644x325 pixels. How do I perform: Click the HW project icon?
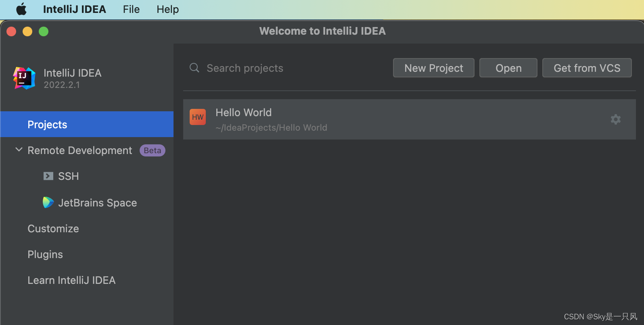(x=198, y=117)
